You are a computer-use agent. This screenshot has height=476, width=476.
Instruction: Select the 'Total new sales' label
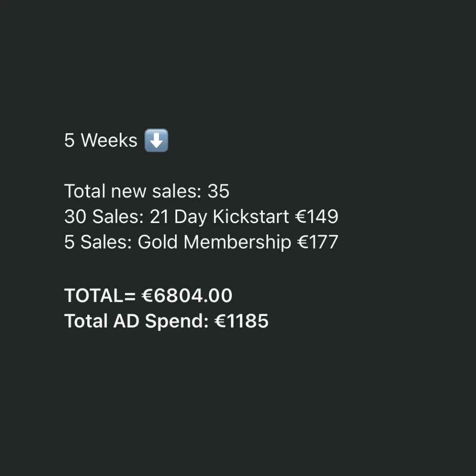[x=133, y=191]
